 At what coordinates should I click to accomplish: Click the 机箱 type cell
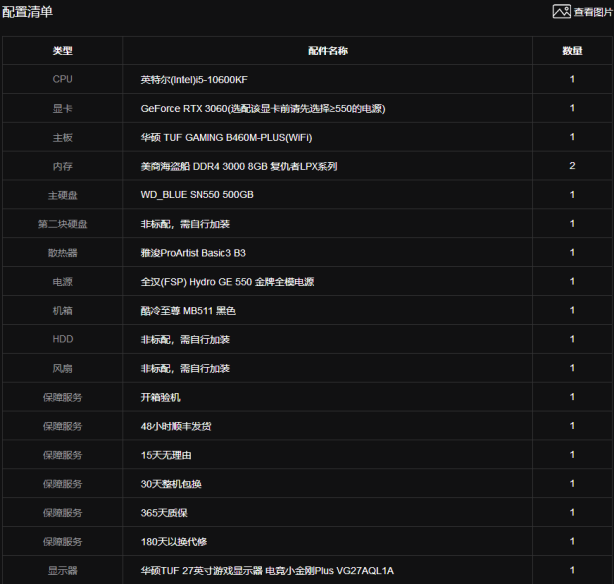tap(62, 311)
